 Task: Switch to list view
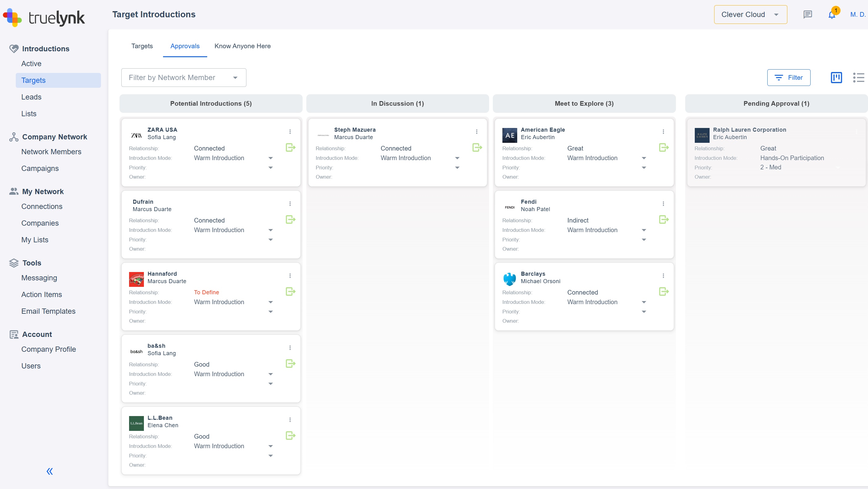pos(858,78)
